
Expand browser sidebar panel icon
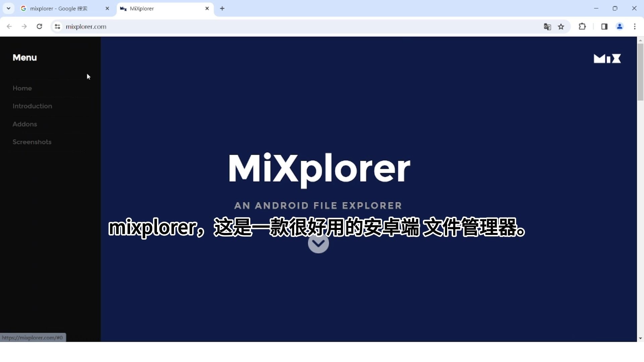(604, 26)
